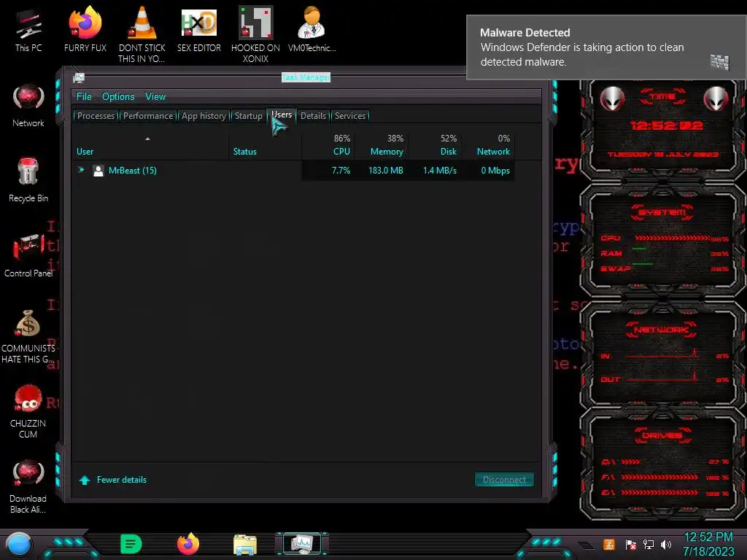The image size is (747, 560).
Task: Click the 7.7% CPU value for MrBeast
Action: tap(341, 171)
